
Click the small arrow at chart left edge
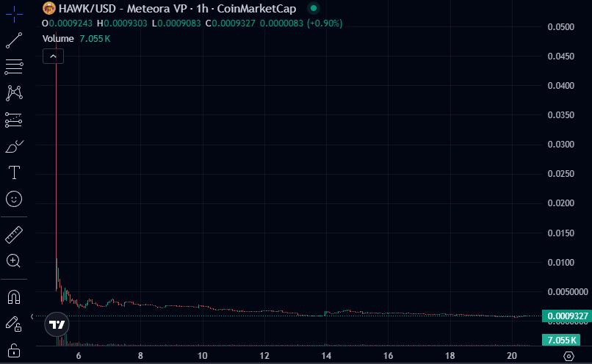coord(32,316)
